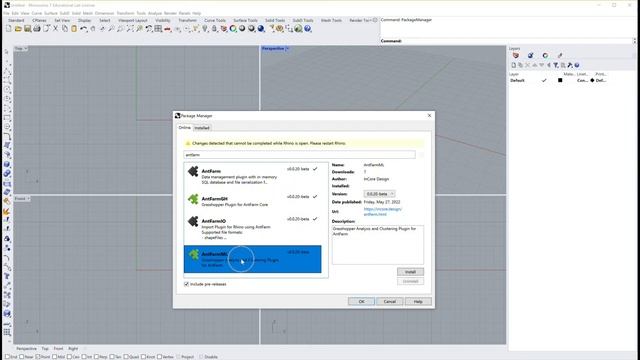Open the Perspective viewport title dropdown
The height and width of the screenshot is (360, 640).
tap(287, 49)
